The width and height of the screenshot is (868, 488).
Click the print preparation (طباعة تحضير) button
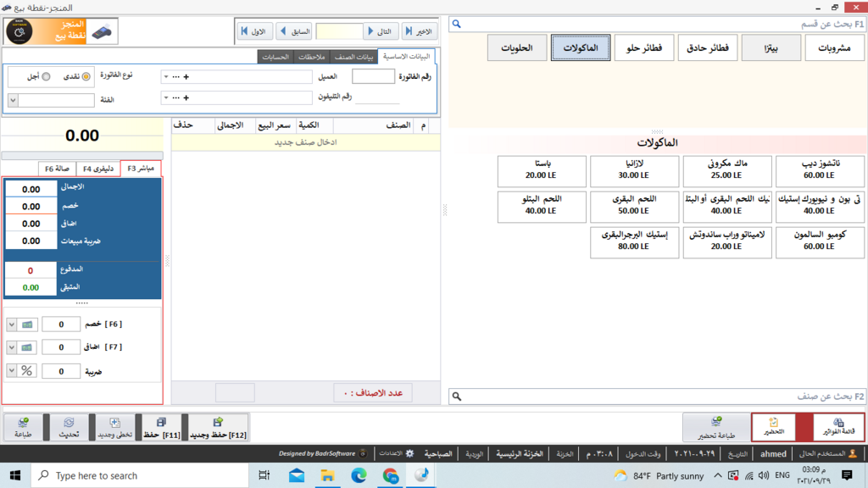[x=716, y=427]
